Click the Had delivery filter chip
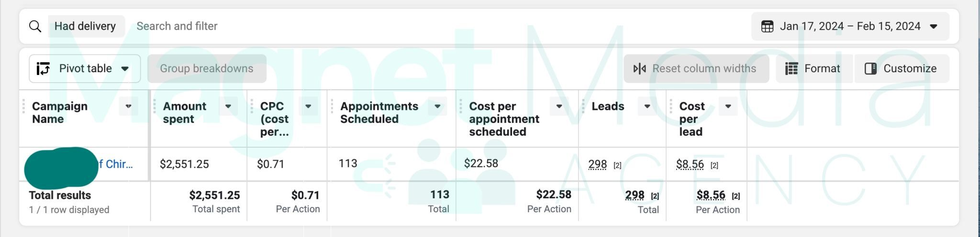Image resolution: width=980 pixels, height=237 pixels. pos(85,26)
